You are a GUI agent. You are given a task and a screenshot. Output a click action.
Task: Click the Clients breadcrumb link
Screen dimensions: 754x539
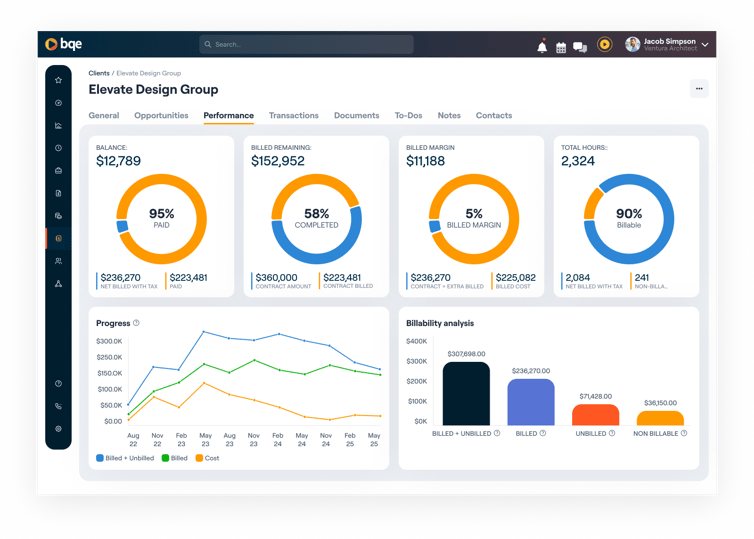[99, 73]
